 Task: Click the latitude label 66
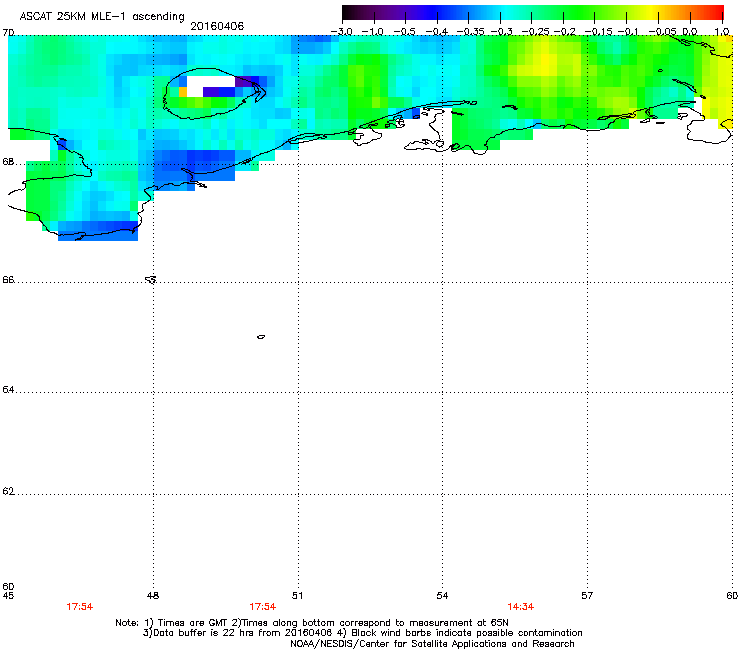tap(8, 280)
